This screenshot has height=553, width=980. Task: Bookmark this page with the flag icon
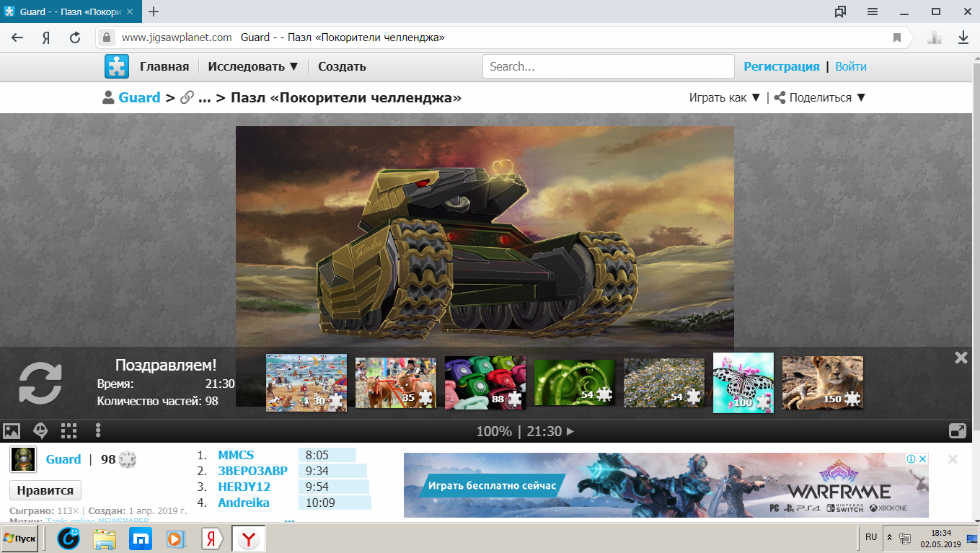(x=897, y=37)
